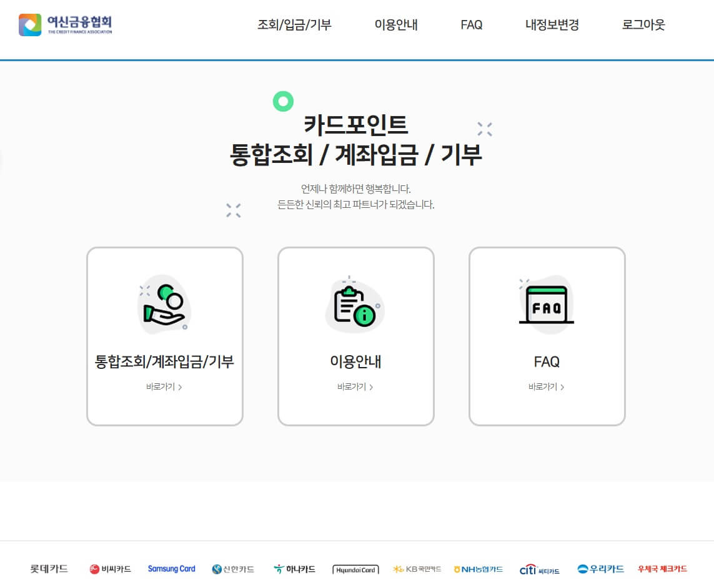Open the 조회/입금/기부 menu
714x588 pixels.
[x=296, y=26]
